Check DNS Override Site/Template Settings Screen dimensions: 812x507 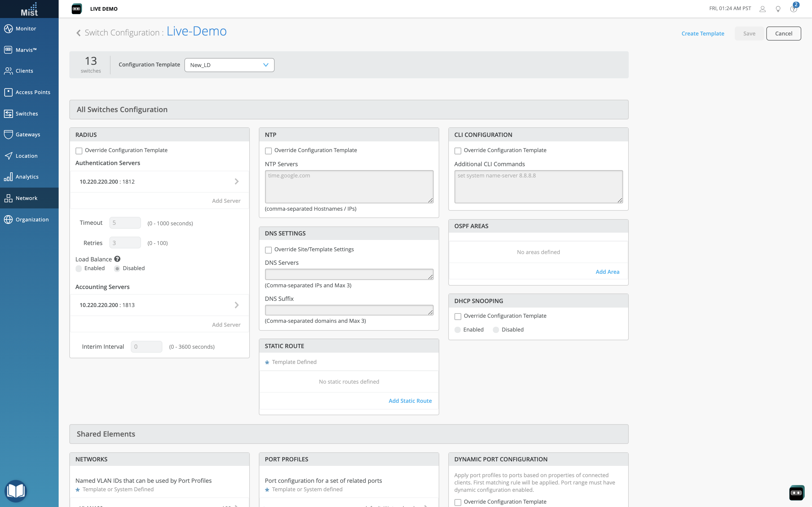268,250
